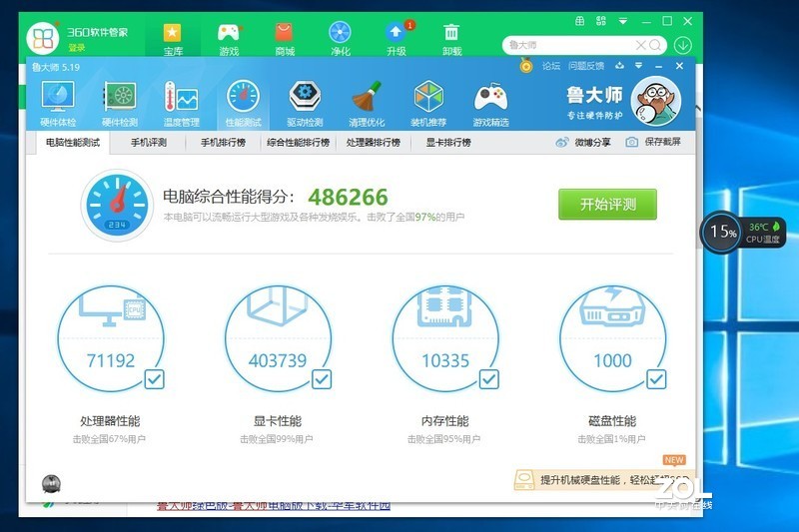Switch to 手机评测 tab
The image size is (799, 532).
148,143
